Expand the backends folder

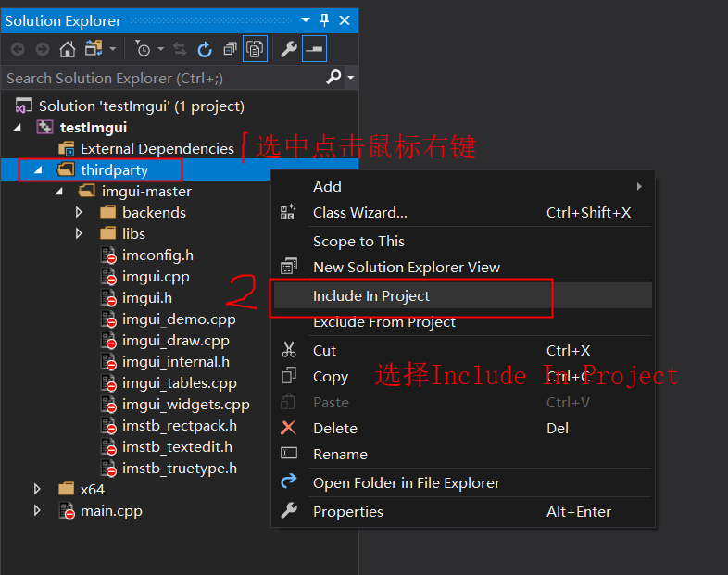point(79,213)
